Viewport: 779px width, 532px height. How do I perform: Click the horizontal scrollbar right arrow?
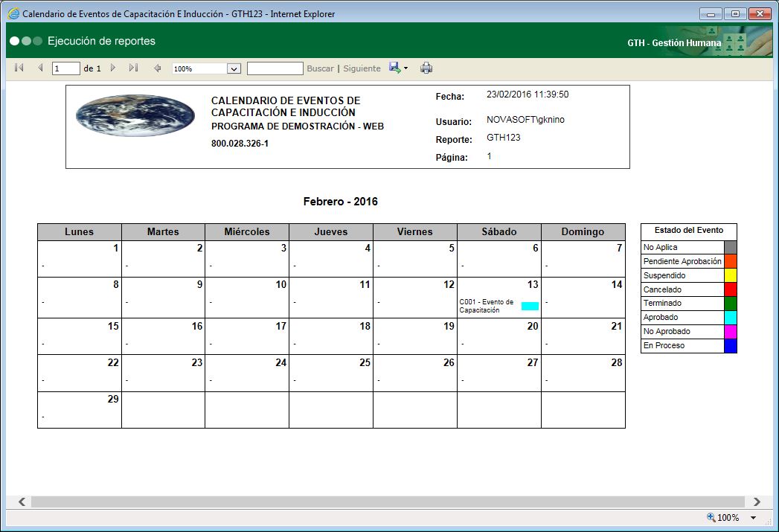[757, 501]
